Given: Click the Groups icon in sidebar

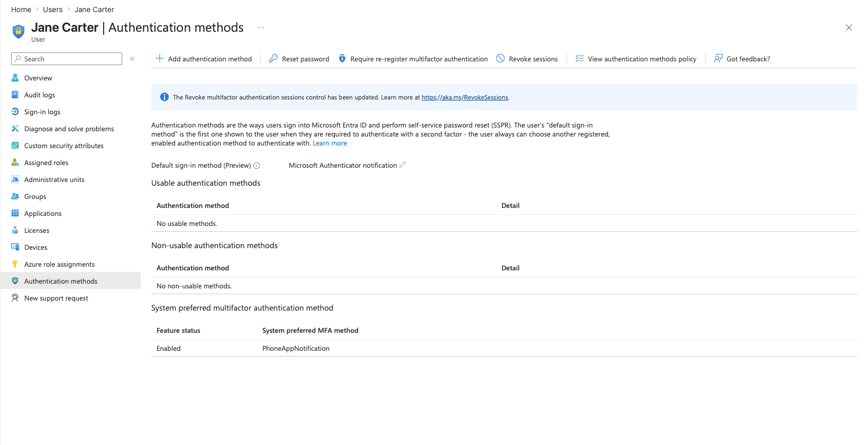Looking at the screenshot, I should (15, 196).
